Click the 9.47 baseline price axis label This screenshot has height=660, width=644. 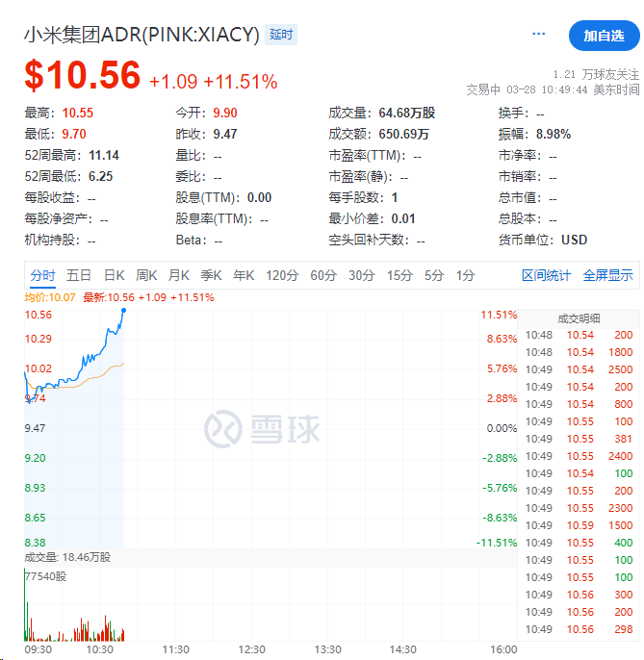(x=35, y=428)
